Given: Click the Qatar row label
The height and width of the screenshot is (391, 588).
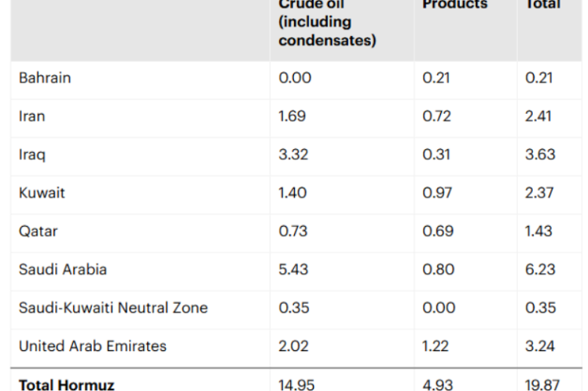Looking at the screenshot, I should click(39, 232).
